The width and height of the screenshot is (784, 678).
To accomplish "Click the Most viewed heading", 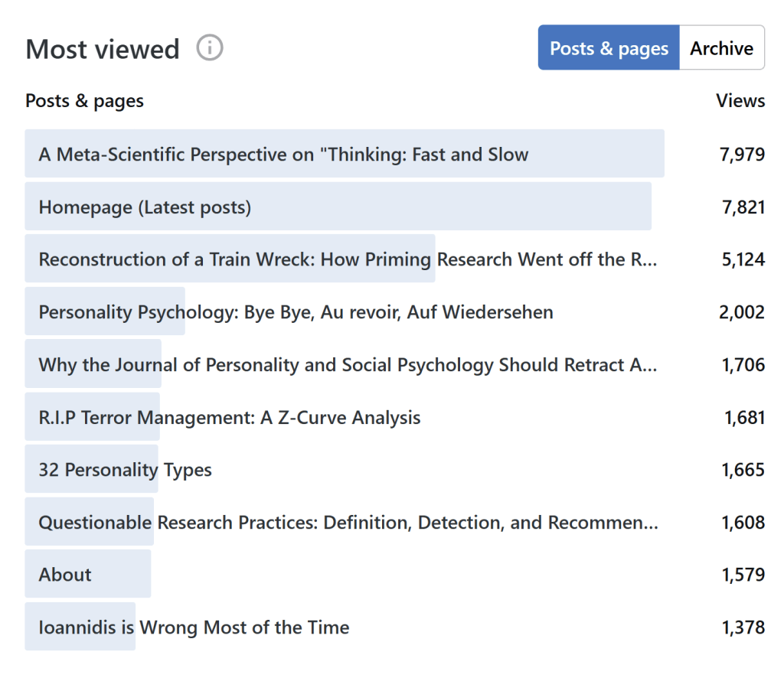I will [103, 49].
